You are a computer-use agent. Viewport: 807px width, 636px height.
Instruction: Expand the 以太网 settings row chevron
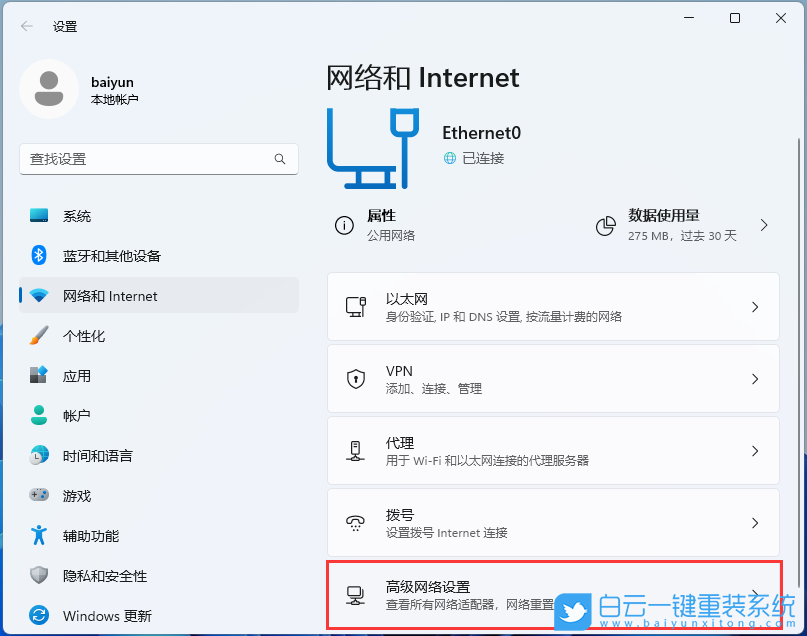[x=754, y=307]
